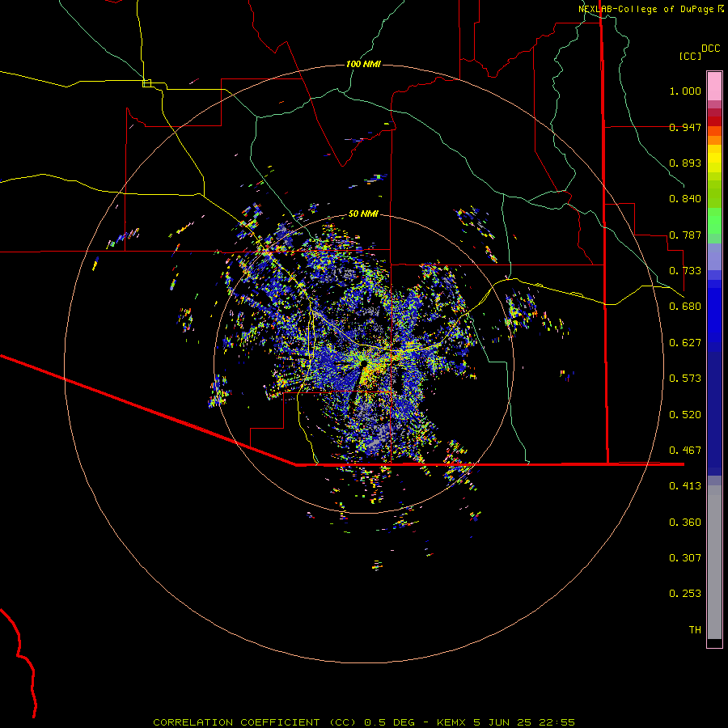Click the 0.627 legend value
Image resolution: width=728 pixels, height=728 pixels.
pyautogui.click(x=685, y=343)
